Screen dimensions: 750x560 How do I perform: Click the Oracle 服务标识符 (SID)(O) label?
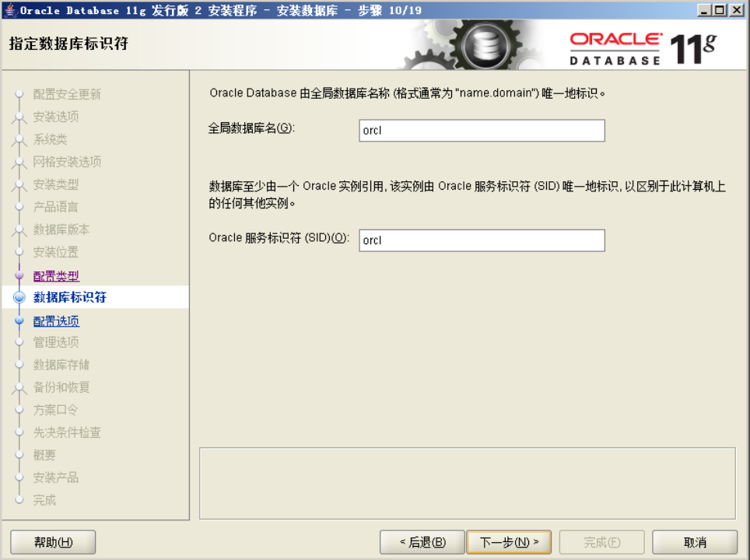[279, 238]
